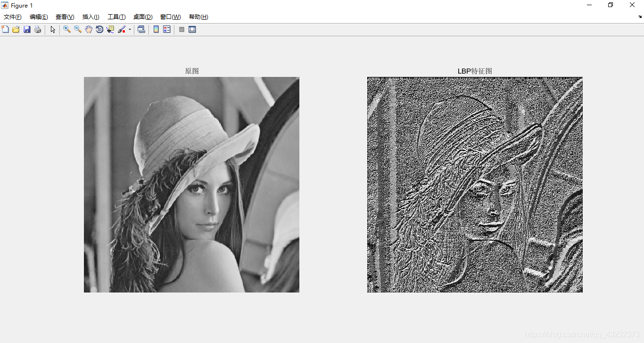Activate the Zoom Out tool
The image size is (644, 343).
point(78,29)
